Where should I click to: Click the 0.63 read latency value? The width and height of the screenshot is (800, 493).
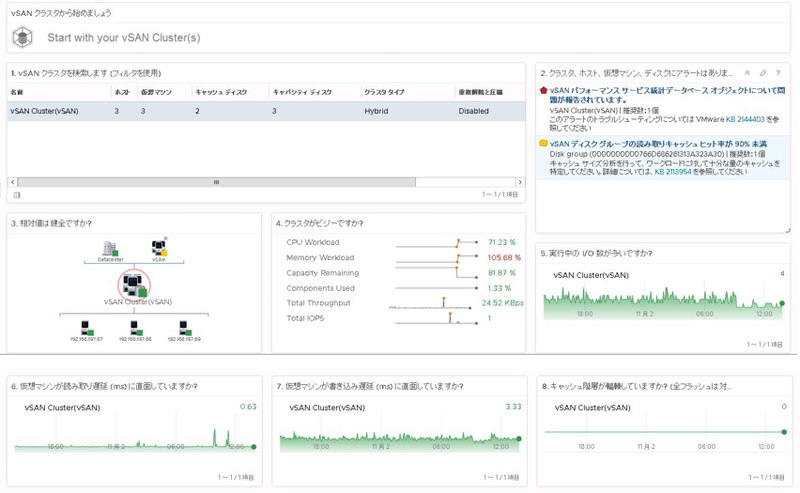click(x=248, y=407)
